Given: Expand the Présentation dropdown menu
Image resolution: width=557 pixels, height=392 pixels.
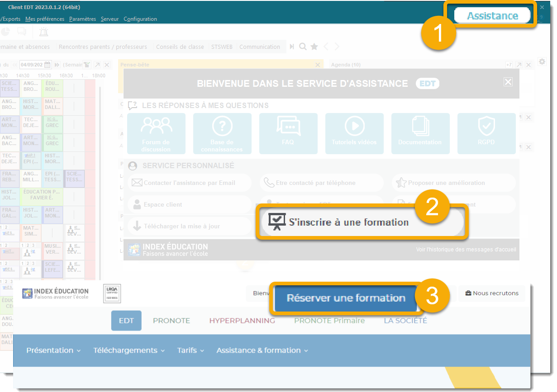Looking at the screenshot, I should pos(53,350).
